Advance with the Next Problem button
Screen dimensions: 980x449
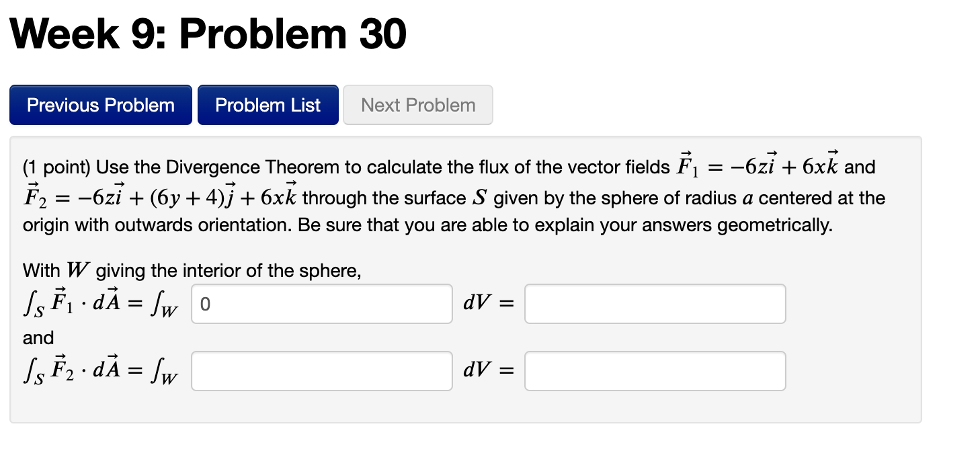pos(417,105)
